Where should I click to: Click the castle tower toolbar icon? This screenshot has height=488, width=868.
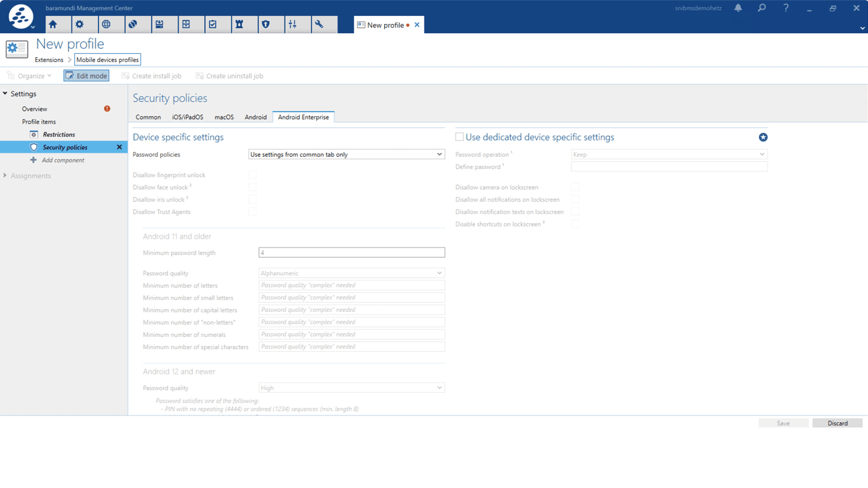click(x=240, y=24)
